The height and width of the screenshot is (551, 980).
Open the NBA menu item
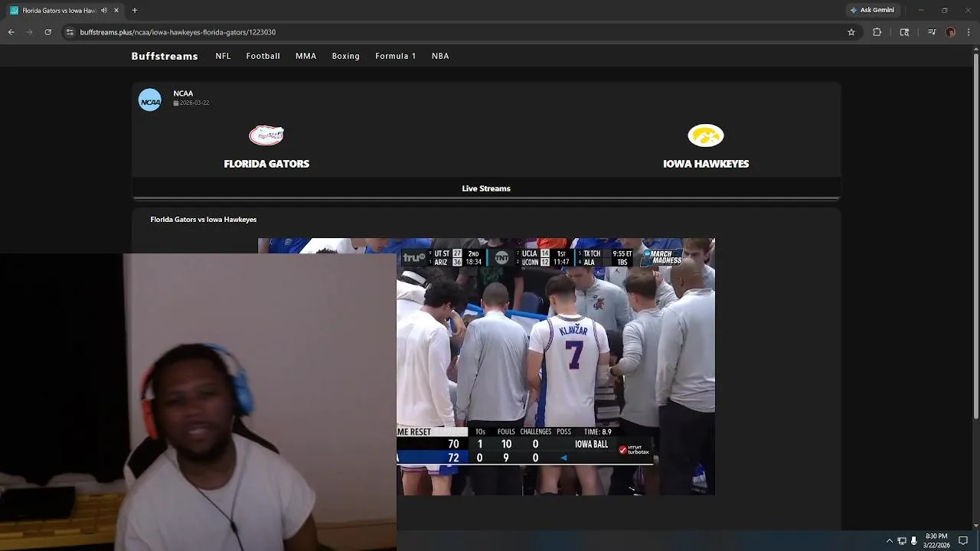coord(440,56)
